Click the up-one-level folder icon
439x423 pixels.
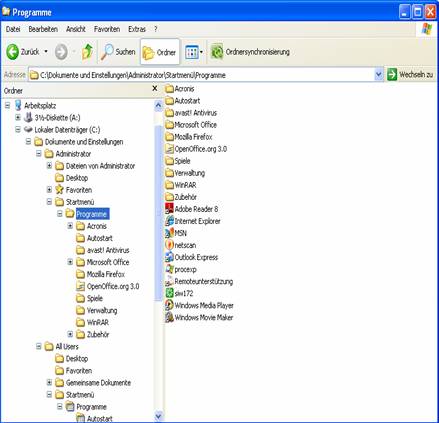tap(87, 52)
